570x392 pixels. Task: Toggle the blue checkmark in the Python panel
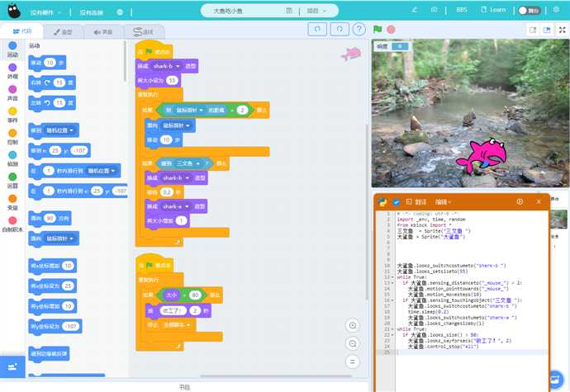[397, 201]
